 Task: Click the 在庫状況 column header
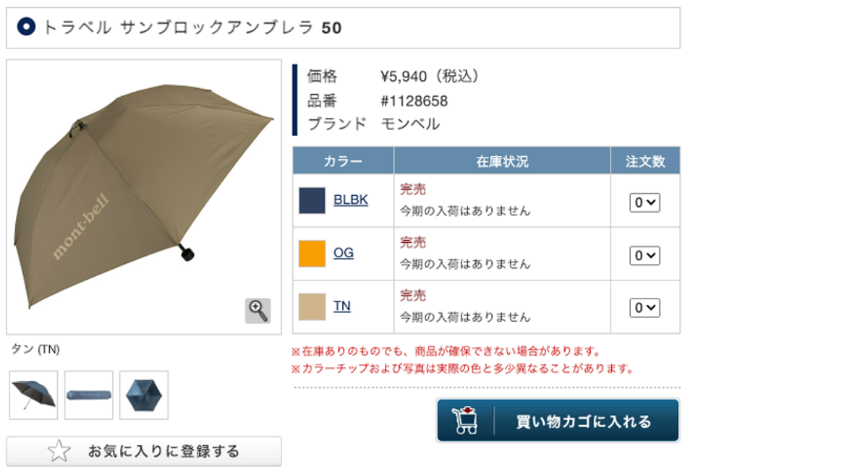click(502, 161)
